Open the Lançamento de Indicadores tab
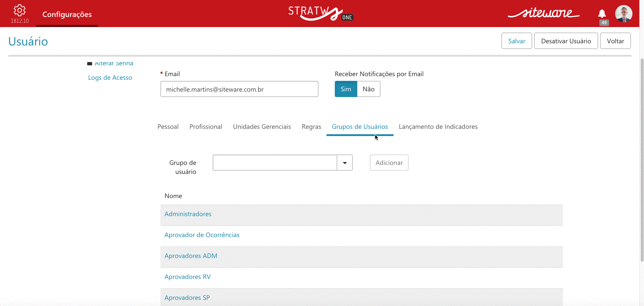 [x=438, y=127]
